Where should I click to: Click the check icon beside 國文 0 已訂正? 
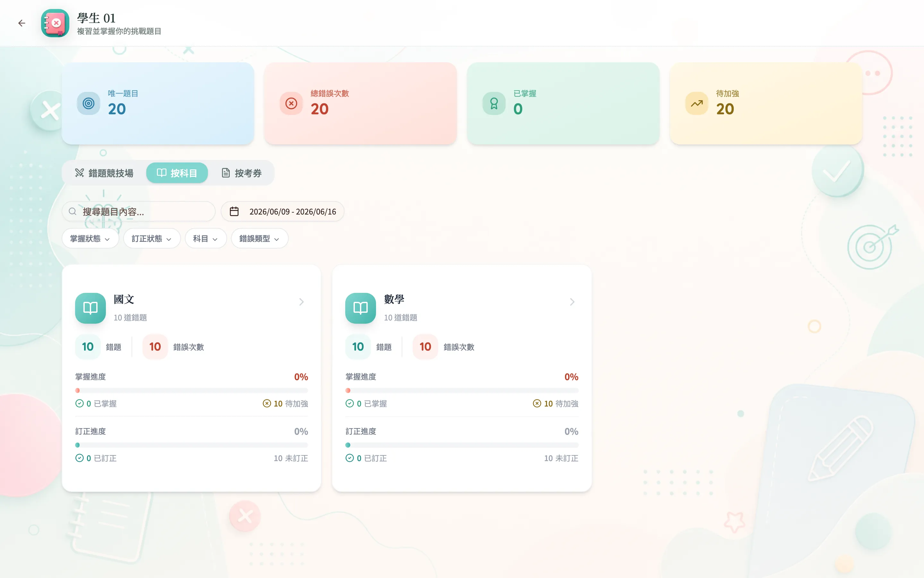80,458
